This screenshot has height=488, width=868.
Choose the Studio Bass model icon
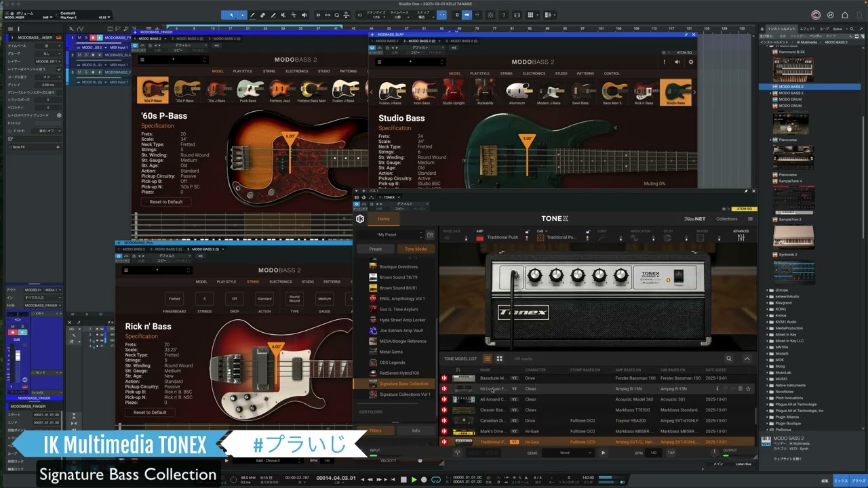[x=675, y=92]
